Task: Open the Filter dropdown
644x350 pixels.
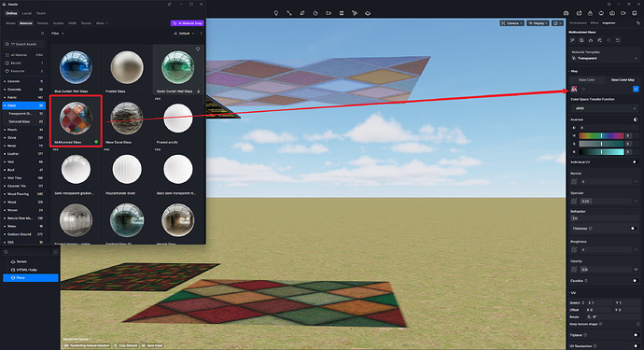Action: pos(58,34)
